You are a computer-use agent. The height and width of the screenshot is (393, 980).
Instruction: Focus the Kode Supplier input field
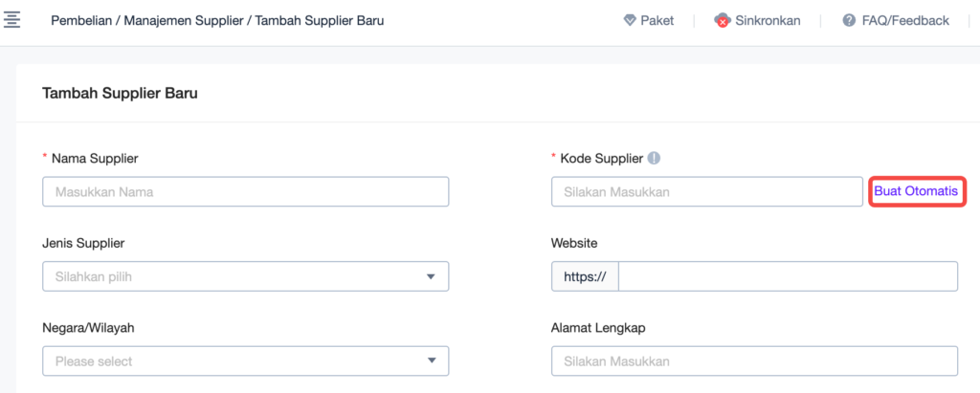[707, 192]
